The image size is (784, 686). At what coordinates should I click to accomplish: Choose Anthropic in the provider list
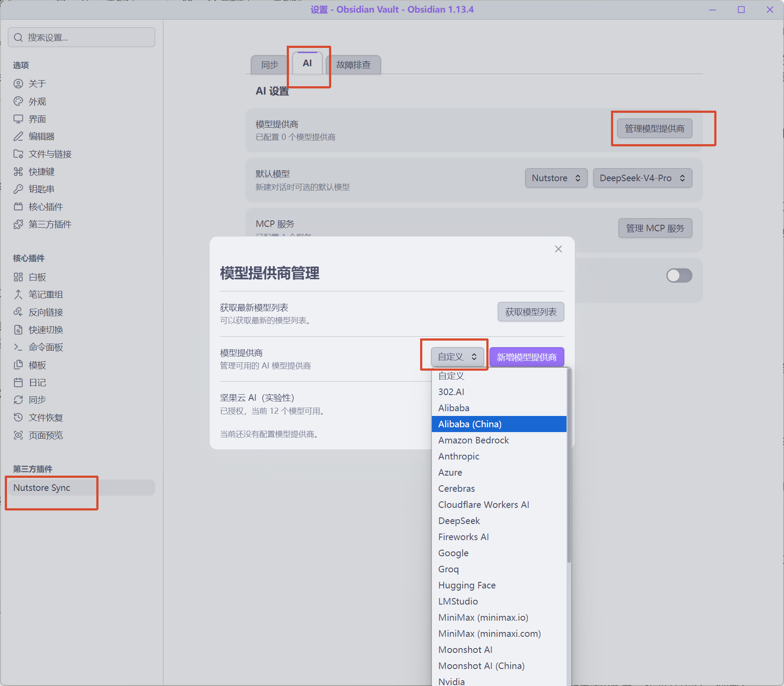click(499, 456)
